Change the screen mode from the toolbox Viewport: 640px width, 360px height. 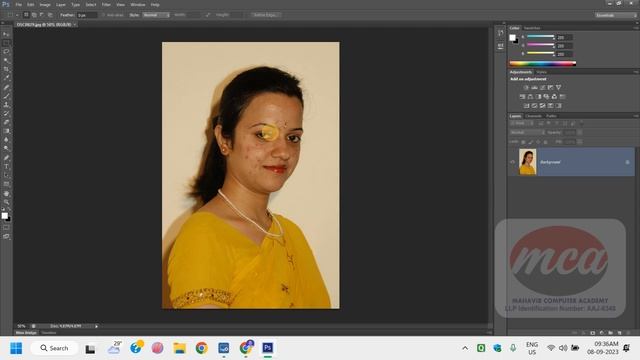[6, 236]
